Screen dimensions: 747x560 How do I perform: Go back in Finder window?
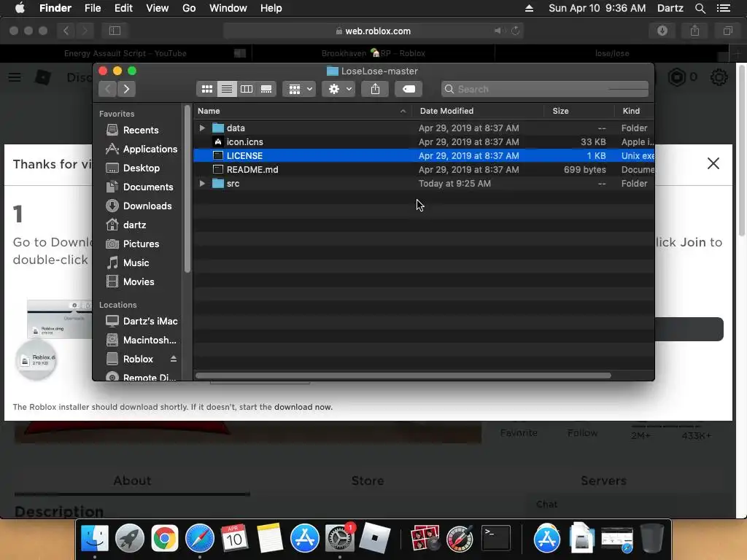(x=108, y=89)
